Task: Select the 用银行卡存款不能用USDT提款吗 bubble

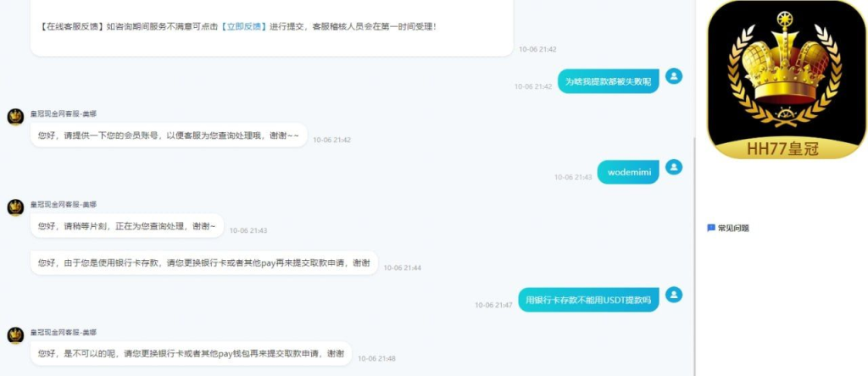Action: [588, 300]
